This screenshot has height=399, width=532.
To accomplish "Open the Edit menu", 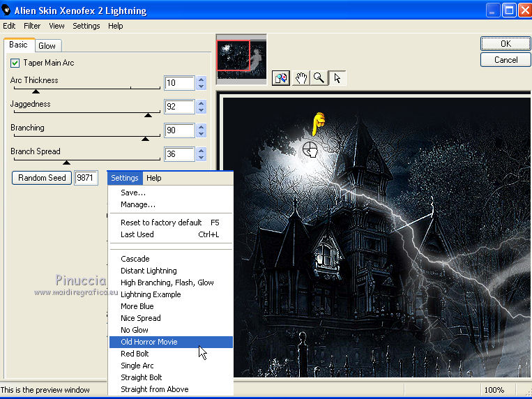I will 9,26.
